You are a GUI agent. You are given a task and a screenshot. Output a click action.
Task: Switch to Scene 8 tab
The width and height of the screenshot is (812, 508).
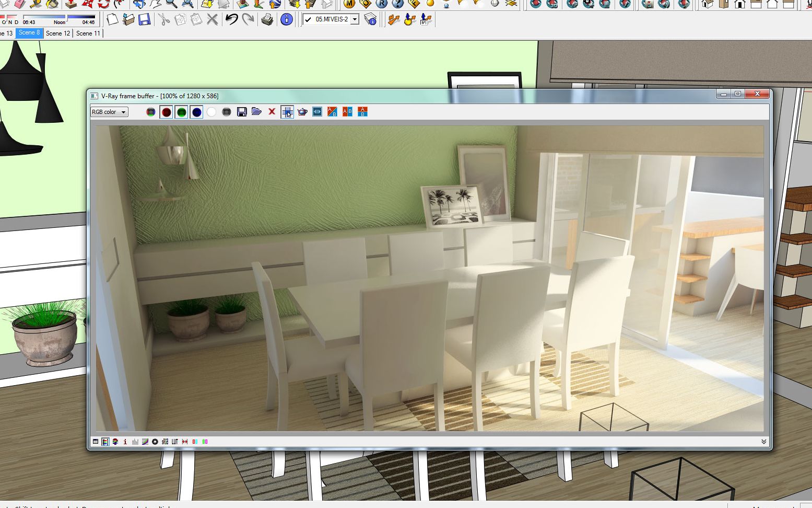29,33
